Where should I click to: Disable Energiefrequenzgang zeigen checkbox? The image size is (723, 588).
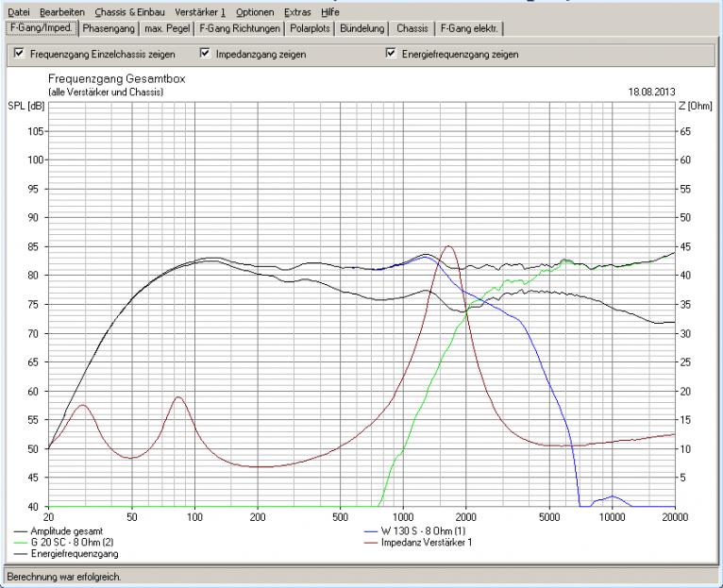click(390, 55)
